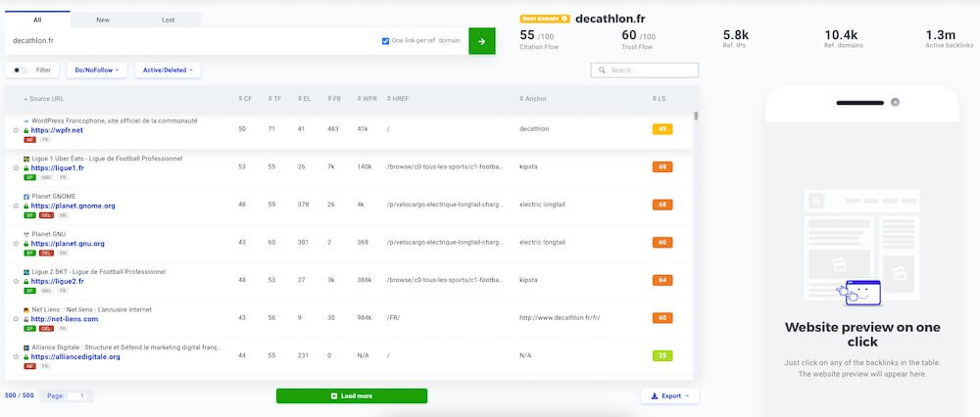Screen dimensions: 980x417
Task: Switch to the New tab
Action: click(x=103, y=20)
